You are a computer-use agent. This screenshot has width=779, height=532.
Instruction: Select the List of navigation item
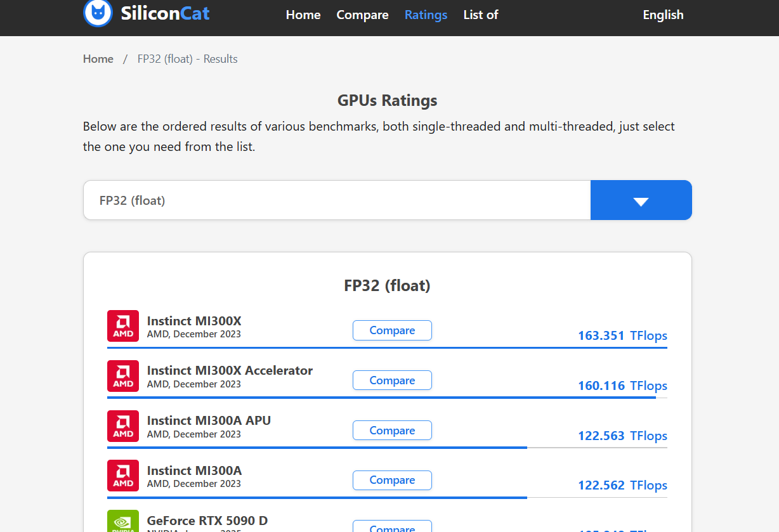click(x=480, y=15)
